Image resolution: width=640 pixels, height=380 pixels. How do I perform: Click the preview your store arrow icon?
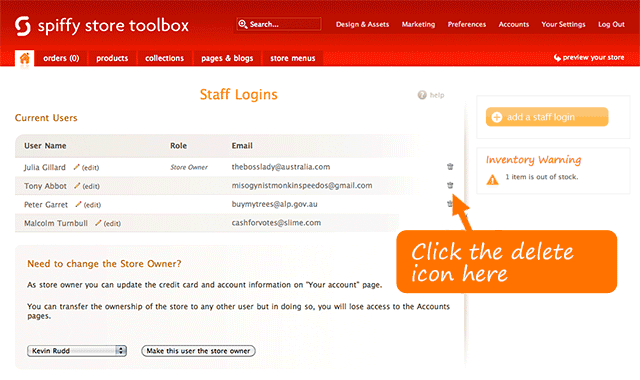[x=557, y=58]
